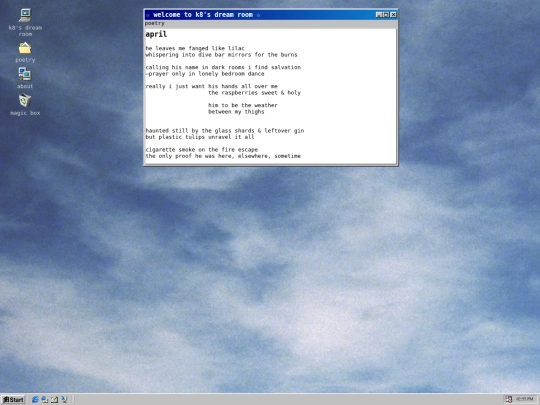The width and height of the screenshot is (540, 405).
Task: Close the welcome to k8's dream room window
Action: [393, 15]
